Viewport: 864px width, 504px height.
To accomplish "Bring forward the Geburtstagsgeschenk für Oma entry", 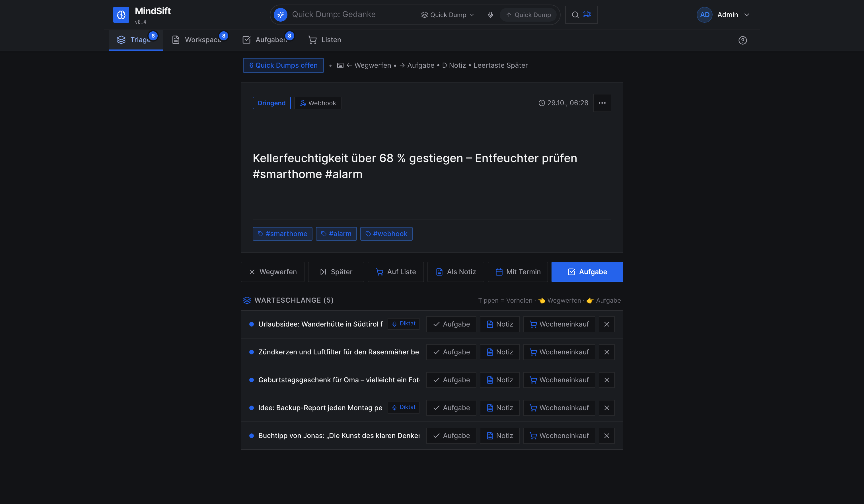I will (x=339, y=380).
